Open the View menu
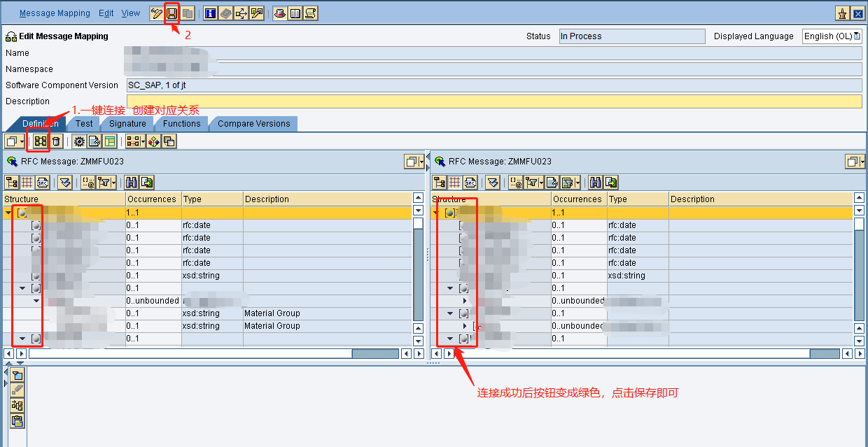This screenshot has width=868, height=447. click(x=131, y=13)
